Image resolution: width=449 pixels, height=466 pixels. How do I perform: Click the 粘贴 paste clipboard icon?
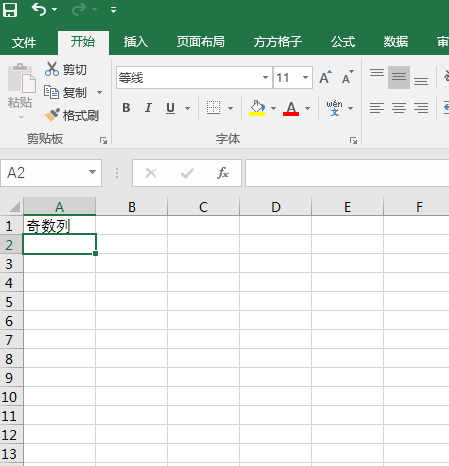tap(21, 78)
